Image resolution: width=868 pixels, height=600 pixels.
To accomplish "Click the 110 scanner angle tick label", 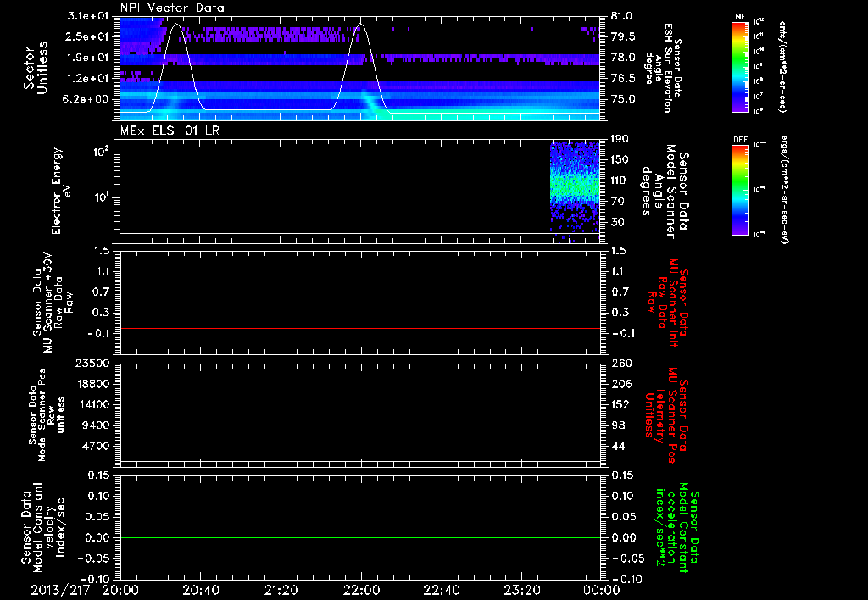I will [x=620, y=181].
